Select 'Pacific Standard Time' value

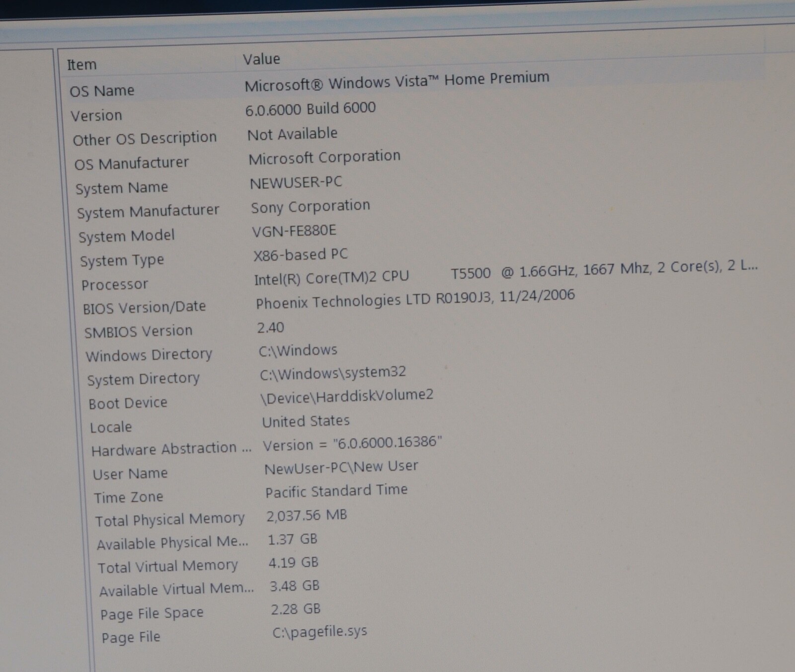[x=336, y=491]
